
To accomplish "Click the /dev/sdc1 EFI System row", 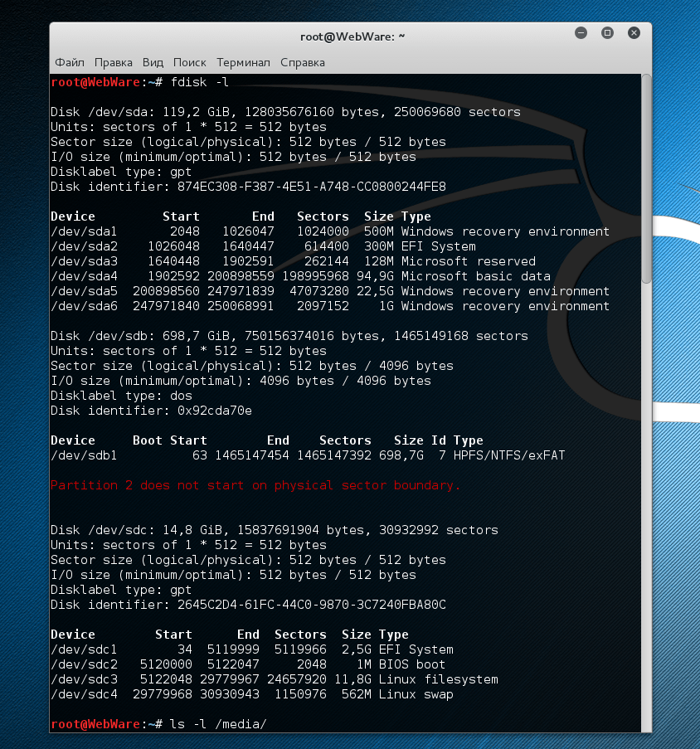I will [252, 649].
